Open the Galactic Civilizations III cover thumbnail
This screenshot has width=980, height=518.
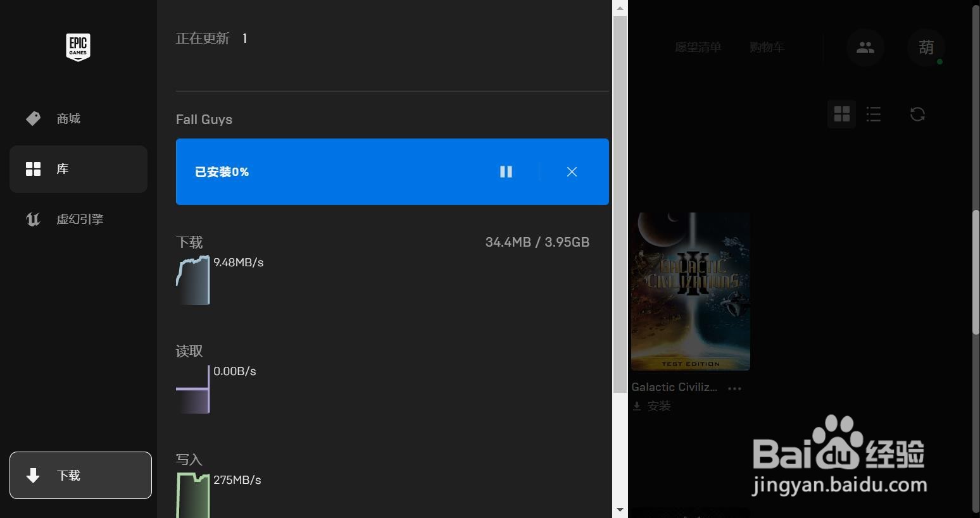tap(691, 292)
